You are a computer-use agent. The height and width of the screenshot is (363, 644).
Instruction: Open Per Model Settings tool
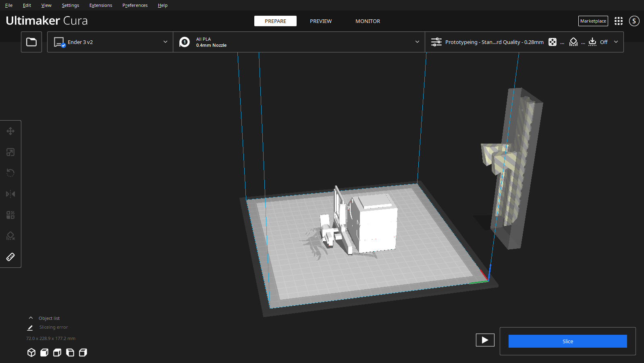coord(10,215)
